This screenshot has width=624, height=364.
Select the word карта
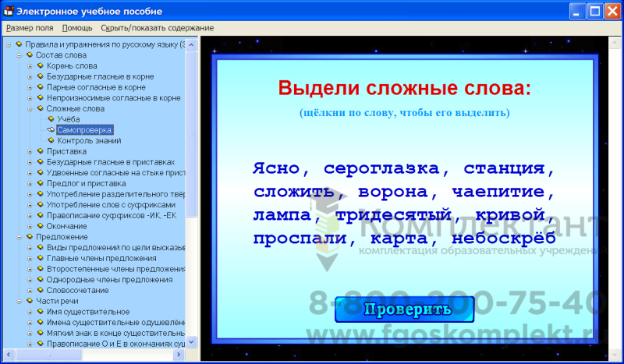pyautogui.click(x=399, y=239)
